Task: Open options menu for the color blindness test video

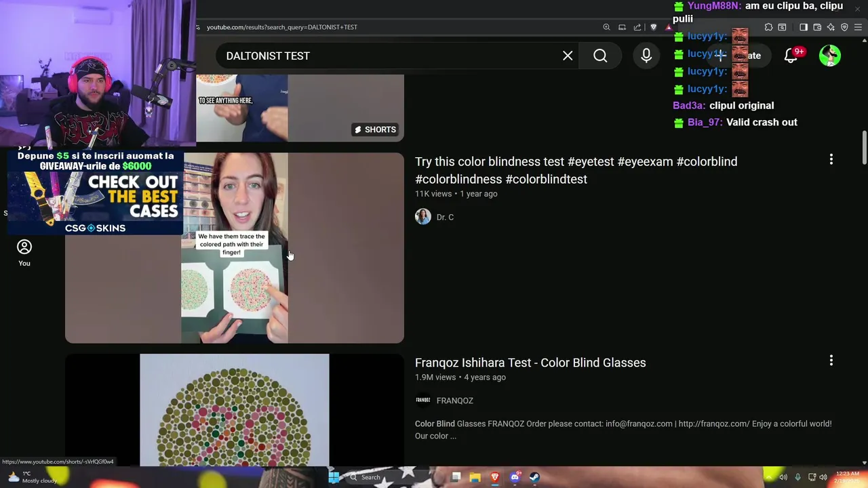Action: click(831, 159)
